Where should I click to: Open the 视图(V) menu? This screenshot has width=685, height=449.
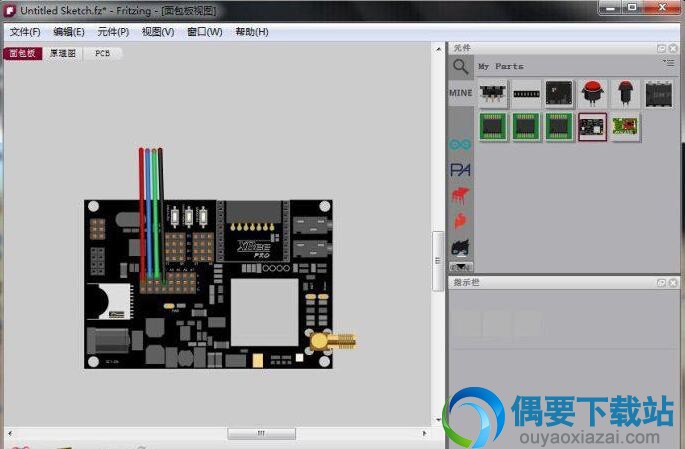tap(158, 32)
